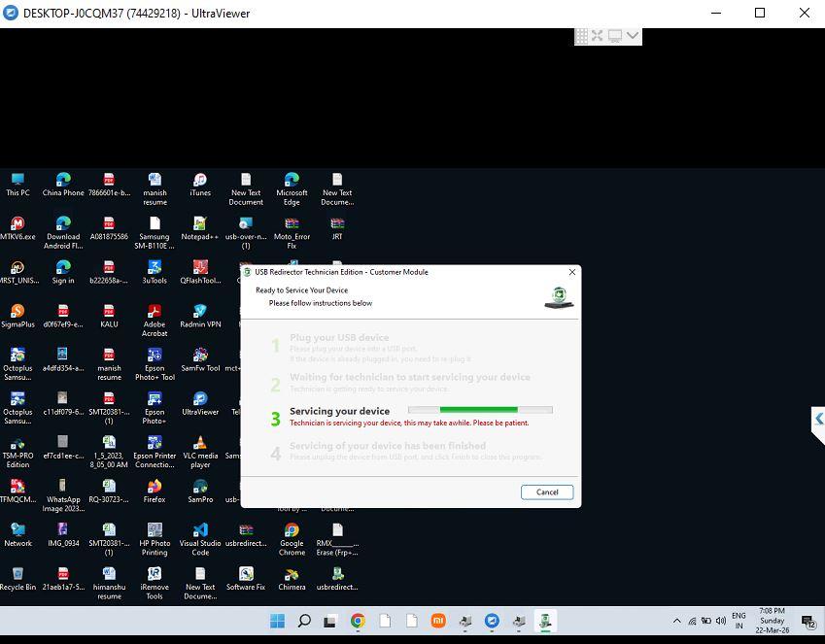Click the monitor display icon in UltraViewer toolbar
Screen dimensions: 825x644
(x=615, y=36)
